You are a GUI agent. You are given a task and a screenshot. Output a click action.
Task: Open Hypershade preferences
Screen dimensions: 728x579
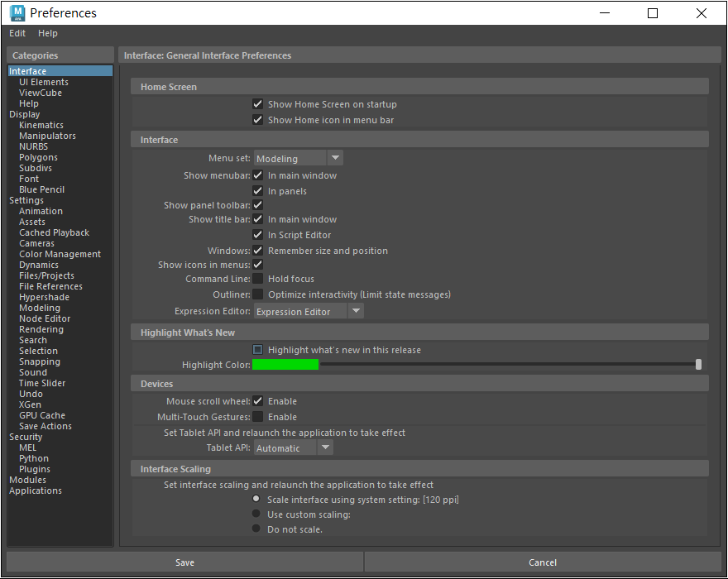tap(44, 297)
